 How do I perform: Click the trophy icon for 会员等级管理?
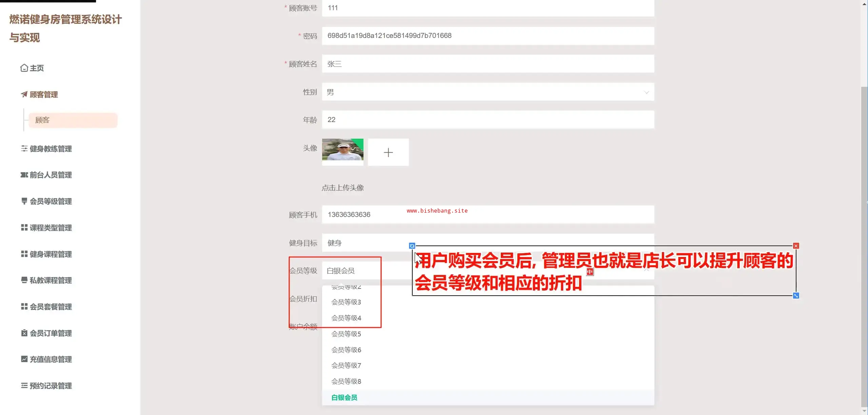(x=24, y=201)
